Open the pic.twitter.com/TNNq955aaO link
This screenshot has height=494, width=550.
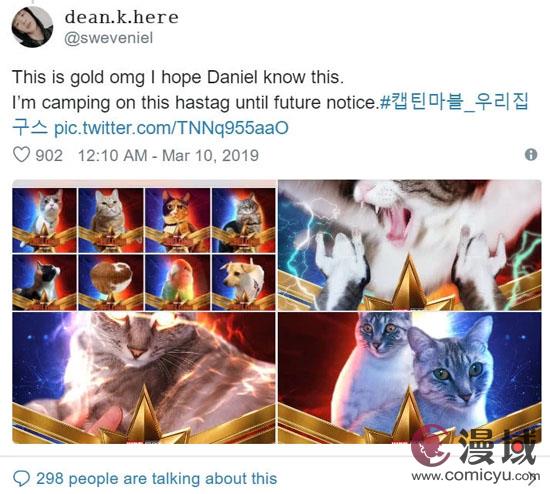(171, 128)
